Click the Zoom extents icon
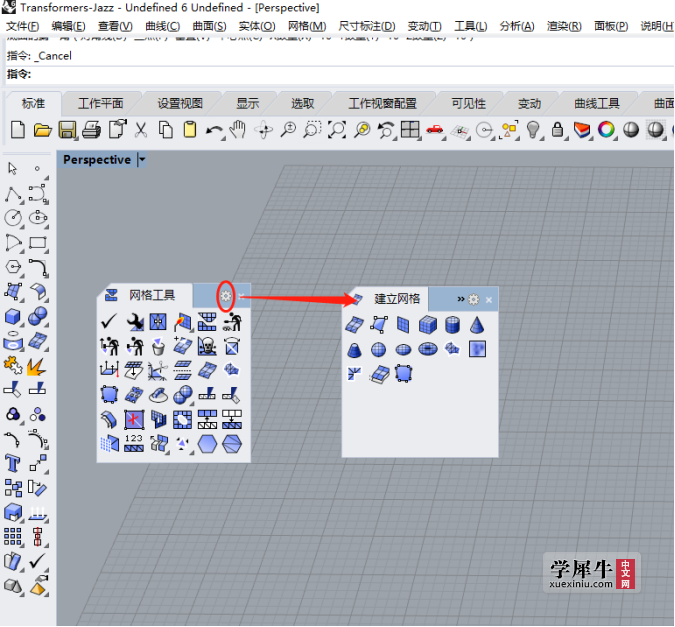This screenshot has height=627, width=675. coord(337,130)
